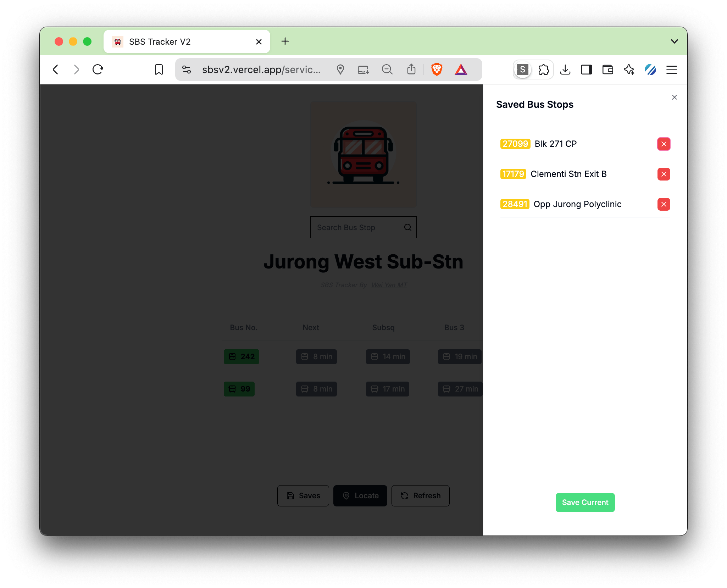Search bus stop input field
727x588 pixels.
pyautogui.click(x=363, y=227)
